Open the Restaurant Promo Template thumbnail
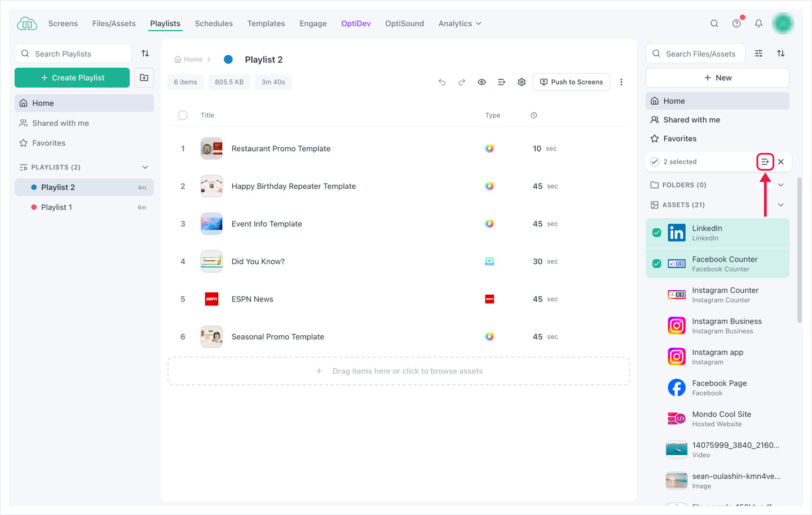 pos(211,149)
